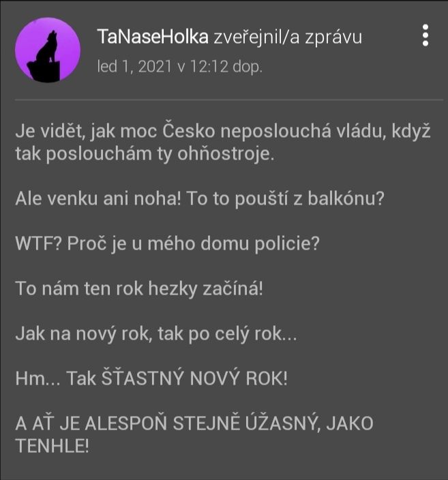Click the divider line under the header
Screen dimensions: 448x480
[x=228, y=100]
